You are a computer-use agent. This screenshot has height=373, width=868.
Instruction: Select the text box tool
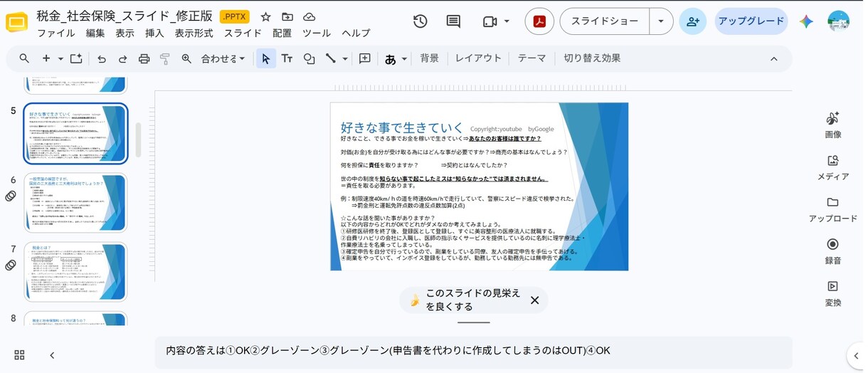(x=287, y=58)
